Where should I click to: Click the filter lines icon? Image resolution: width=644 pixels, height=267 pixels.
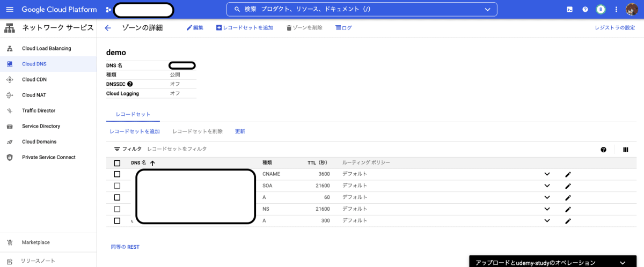click(x=117, y=149)
